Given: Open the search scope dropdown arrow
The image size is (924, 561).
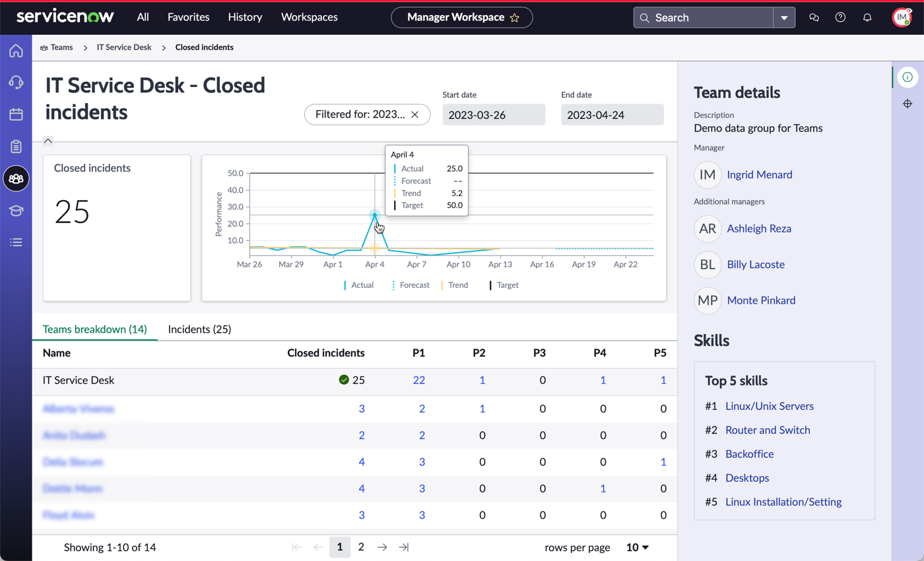Looking at the screenshot, I should click(x=784, y=18).
